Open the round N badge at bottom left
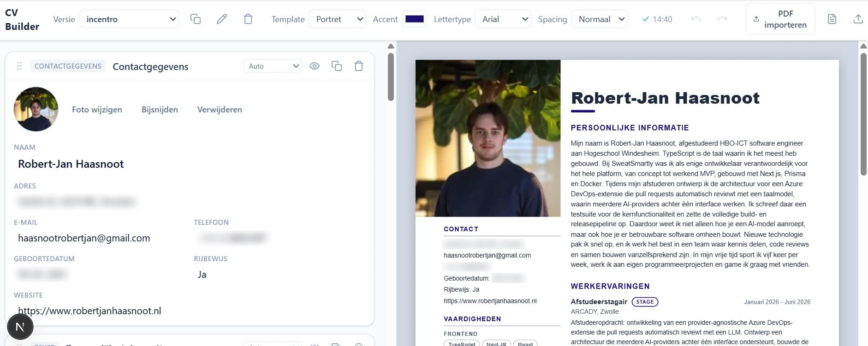 click(x=20, y=327)
